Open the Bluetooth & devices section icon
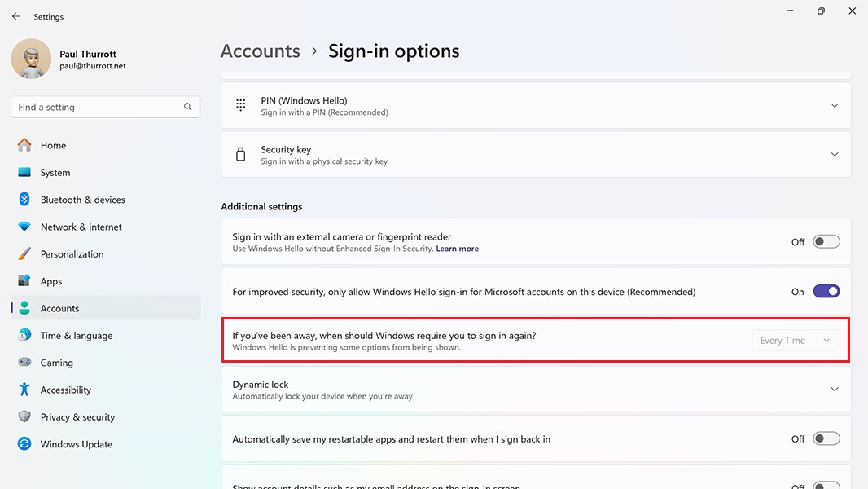This screenshot has height=489, width=868. click(24, 200)
